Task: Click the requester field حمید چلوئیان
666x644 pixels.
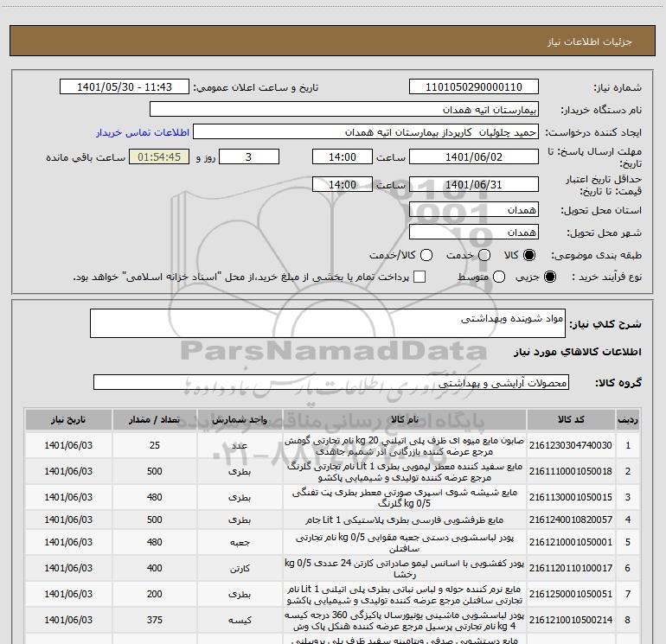Action: pyautogui.click(x=366, y=132)
